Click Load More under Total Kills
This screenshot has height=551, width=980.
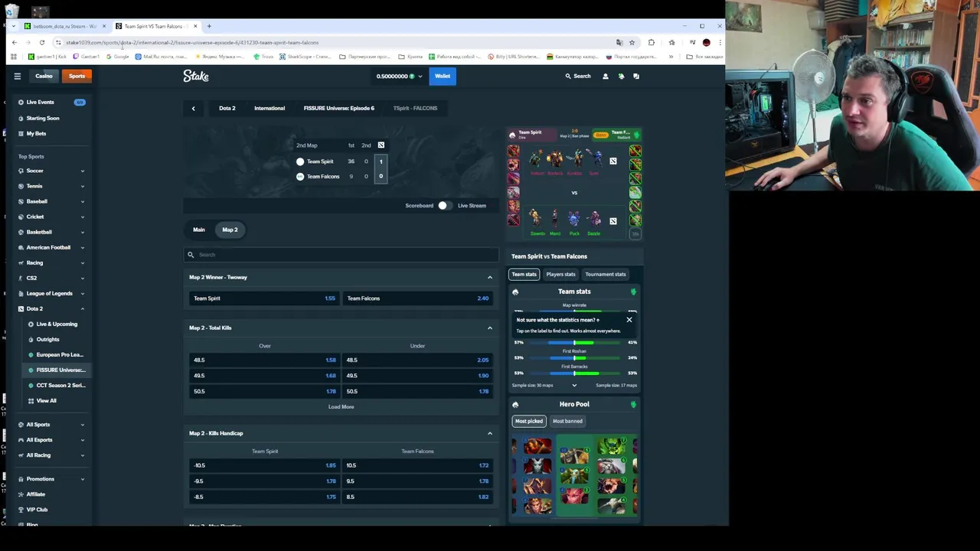tap(341, 406)
